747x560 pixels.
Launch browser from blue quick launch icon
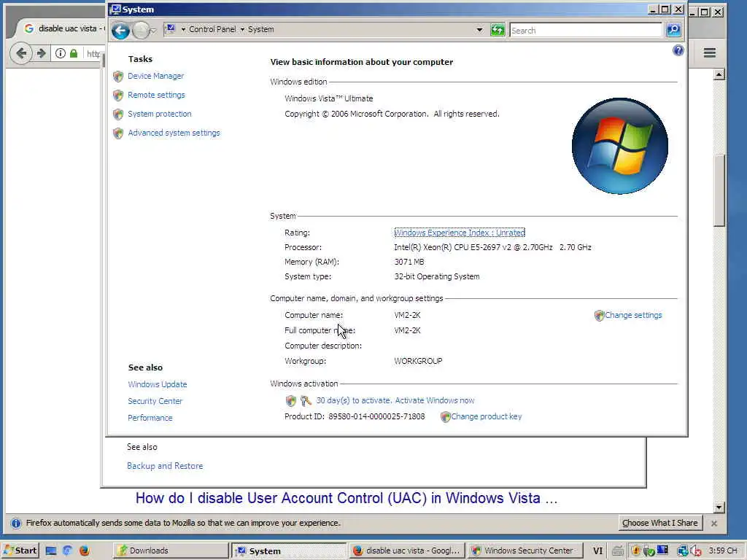[67, 551]
